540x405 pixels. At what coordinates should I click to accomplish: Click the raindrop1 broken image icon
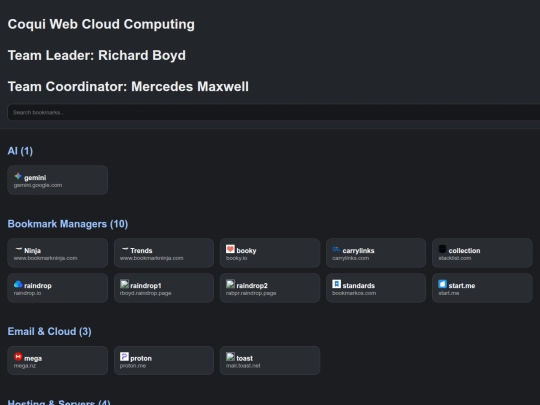pyautogui.click(x=124, y=284)
